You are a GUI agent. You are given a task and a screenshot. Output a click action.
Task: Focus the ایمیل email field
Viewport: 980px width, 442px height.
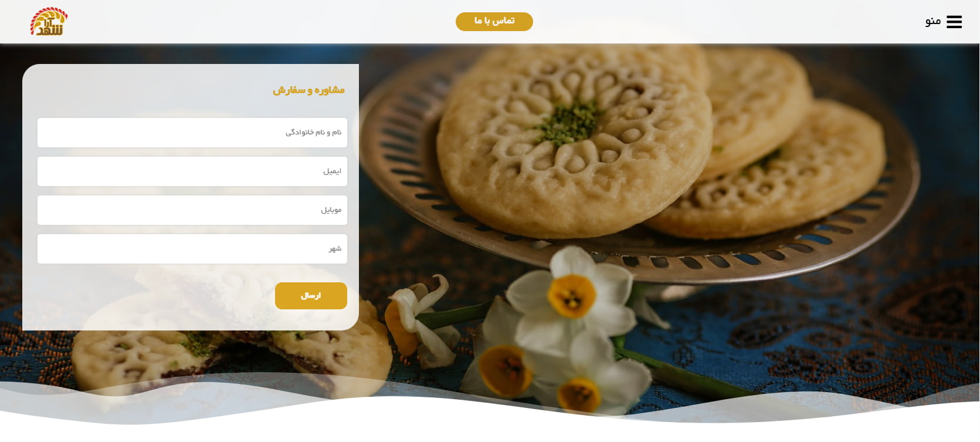point(192,171)
